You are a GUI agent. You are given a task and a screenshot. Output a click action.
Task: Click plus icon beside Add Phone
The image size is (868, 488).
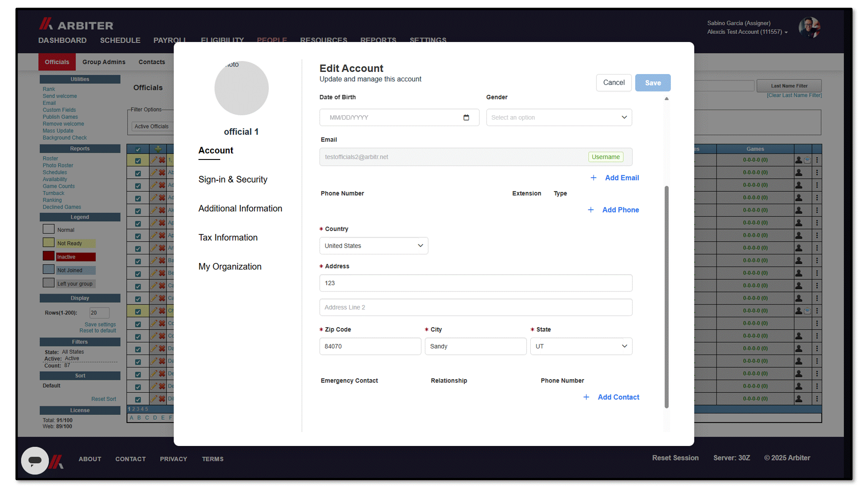(x=590, y=210)
